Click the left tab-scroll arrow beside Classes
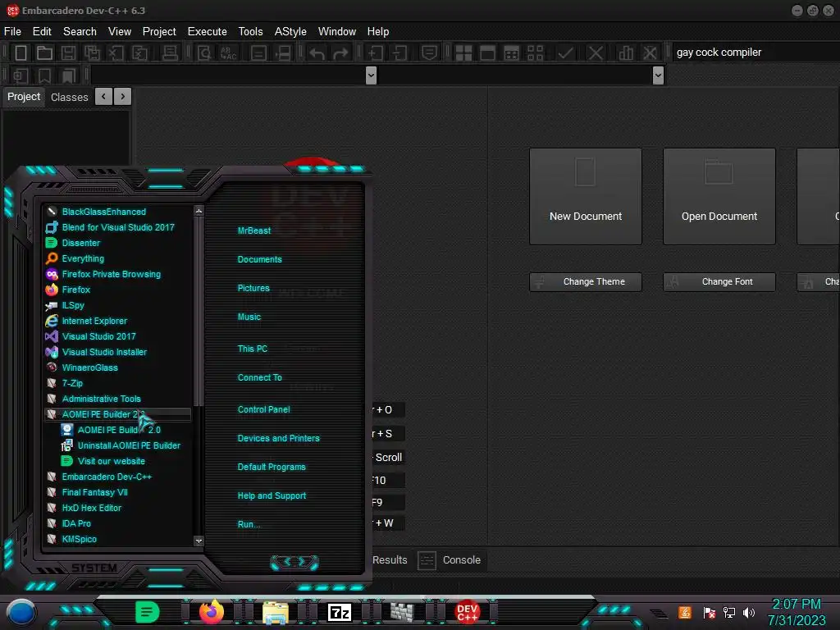Image resolution: width=840 pixels, height=630 pixels. click(x=103, y=97)
